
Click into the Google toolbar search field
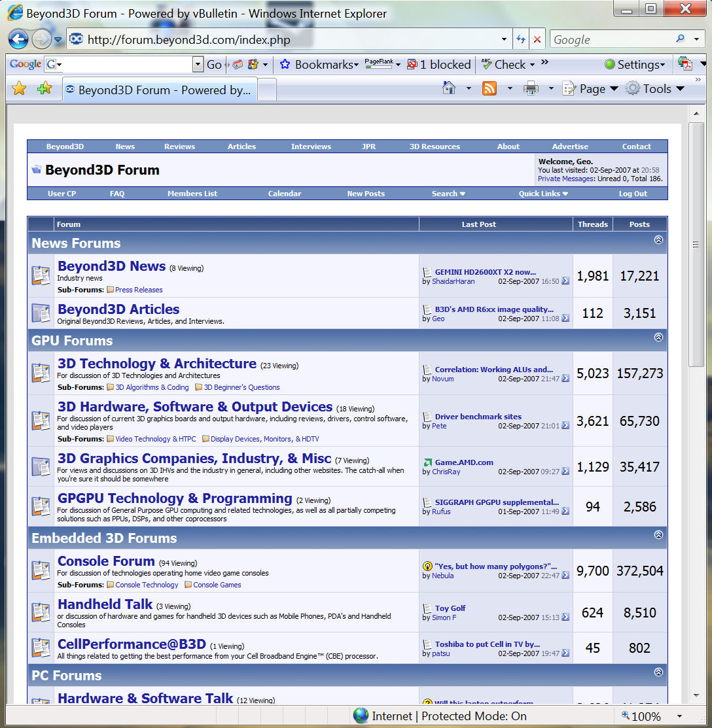click(x=124, y=65)
